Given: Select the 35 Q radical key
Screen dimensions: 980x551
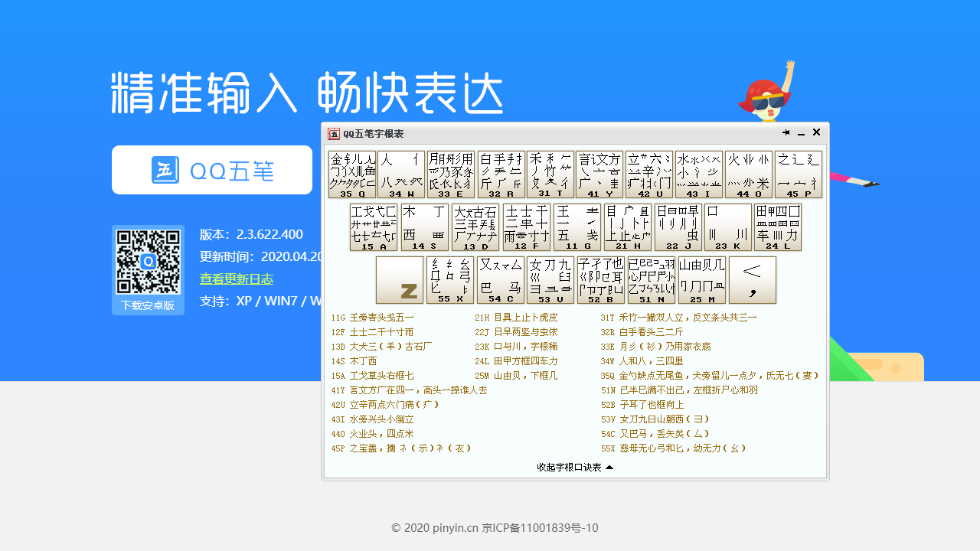Looking at the screenshot, I should pos(351,173).
